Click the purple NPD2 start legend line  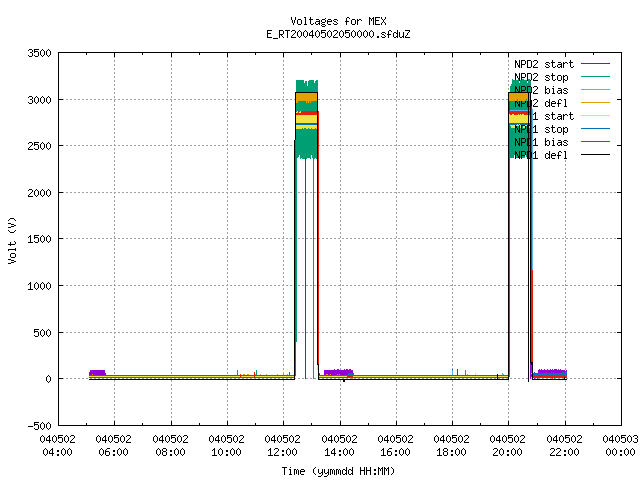point(595,64)
